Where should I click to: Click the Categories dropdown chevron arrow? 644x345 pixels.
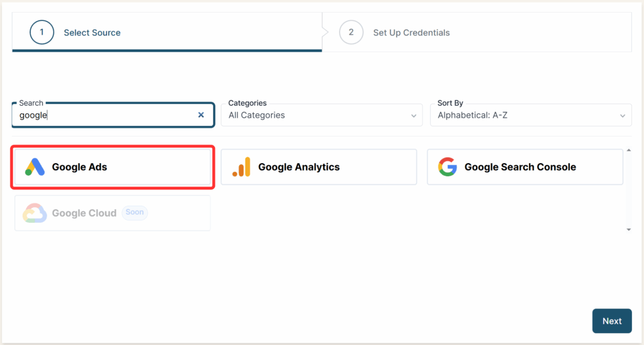[x=413, y=116]
